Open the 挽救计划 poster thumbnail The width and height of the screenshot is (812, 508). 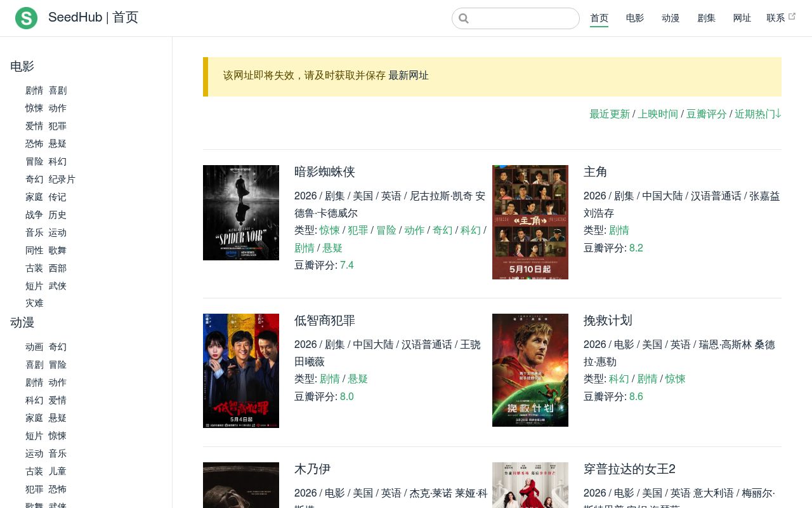click(530, 370)
